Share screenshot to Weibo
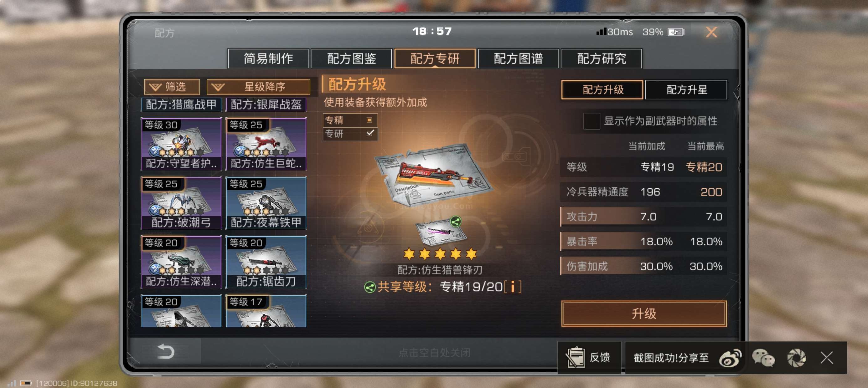Image resolution: width=868 pixels, height=388 pixels. pos(730,358)
